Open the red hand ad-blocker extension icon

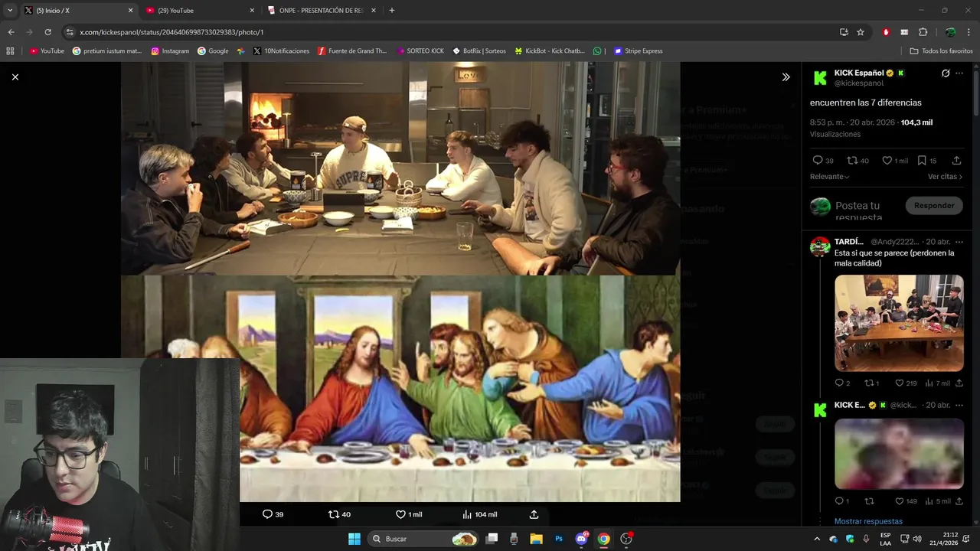pyautogui.click(x=886, y=32)
